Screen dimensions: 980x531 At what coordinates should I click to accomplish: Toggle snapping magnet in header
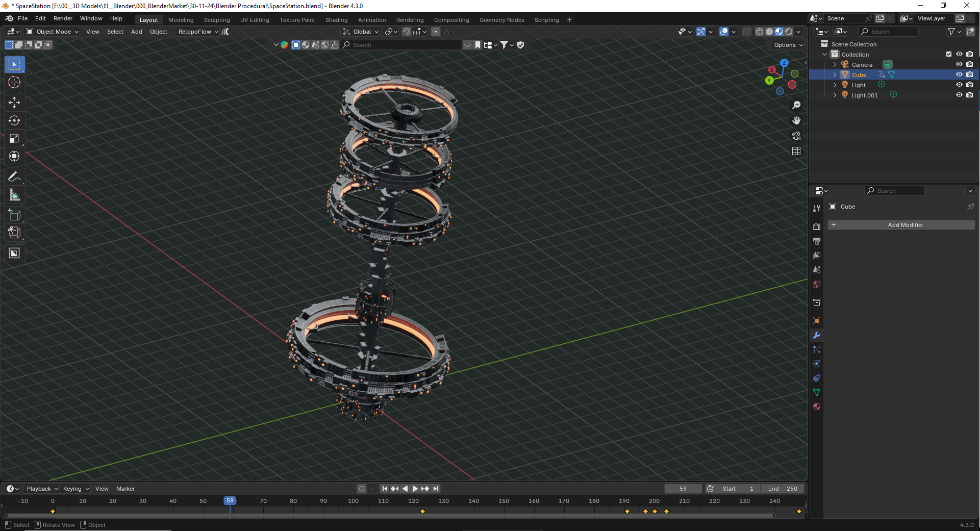[x=406, y=32]
